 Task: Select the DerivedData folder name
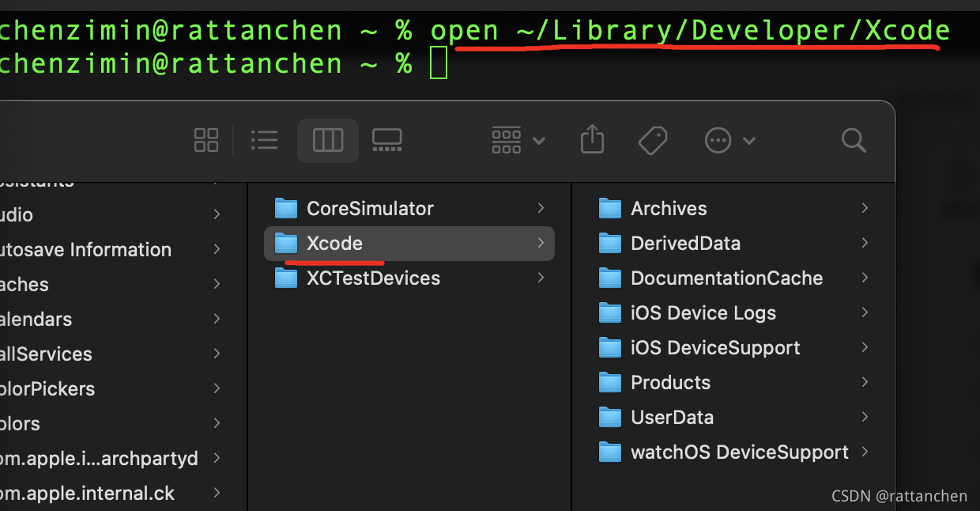tap(685, 243)
